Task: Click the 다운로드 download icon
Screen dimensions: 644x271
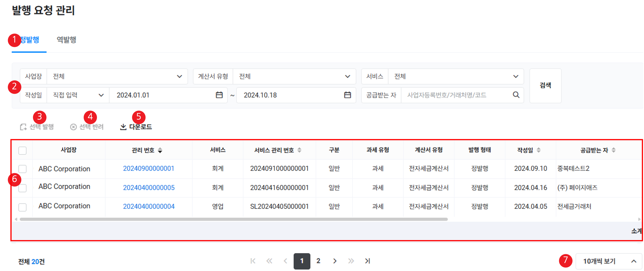Action: pos(123,127)
